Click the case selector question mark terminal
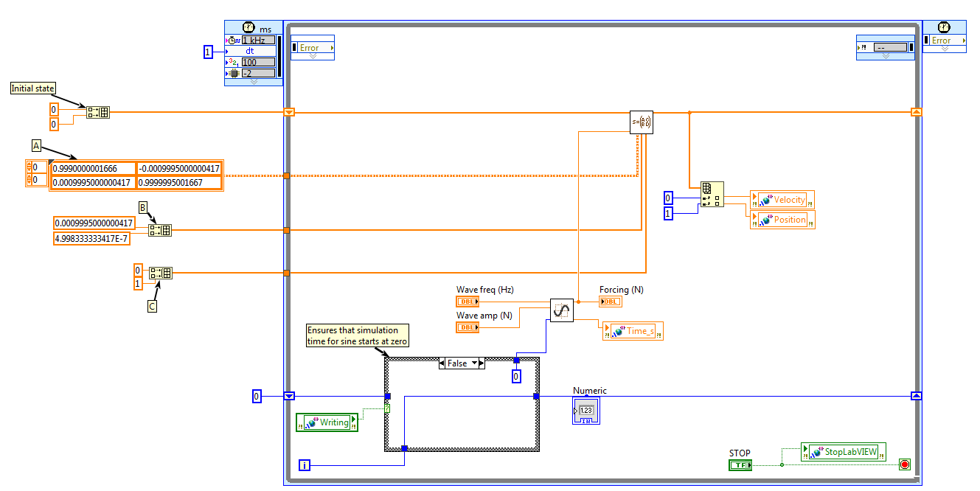Image resolution: width=980 pixels, height=491 pixels. pyautogui.click(x=388, y=408)
